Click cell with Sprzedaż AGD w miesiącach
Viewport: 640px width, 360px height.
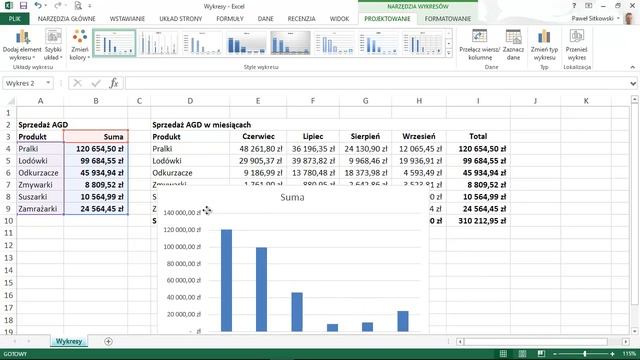[201, 125]
